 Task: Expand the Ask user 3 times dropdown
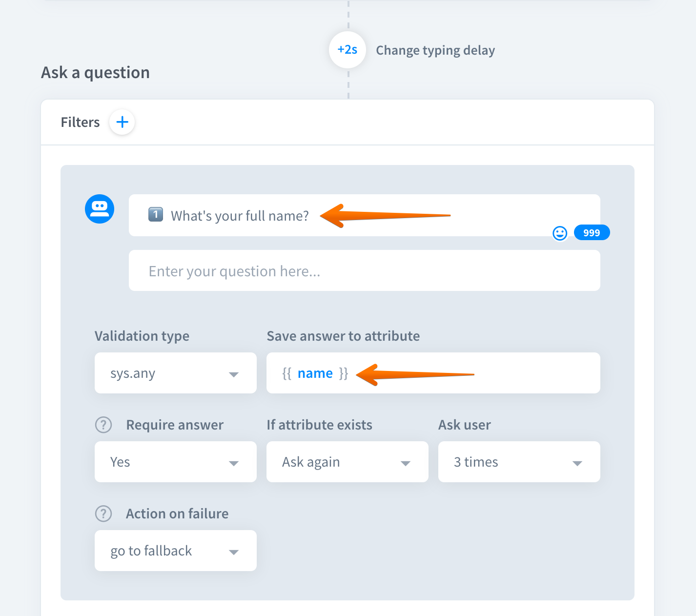pos(519,462)
